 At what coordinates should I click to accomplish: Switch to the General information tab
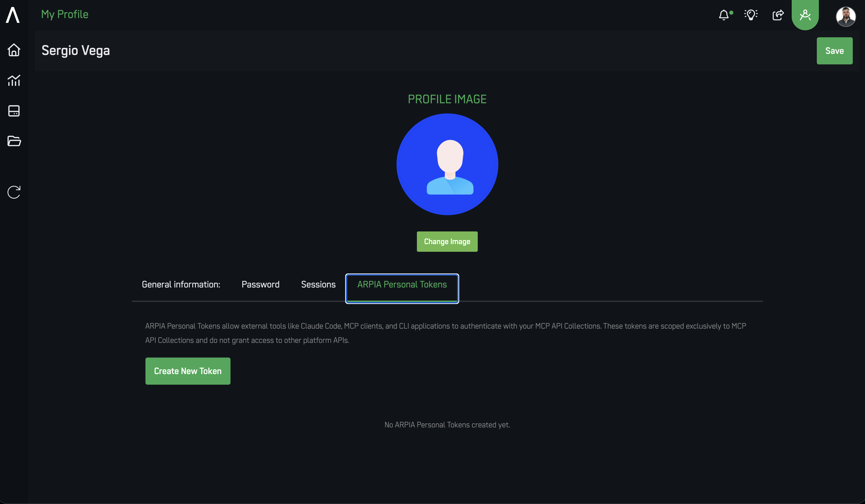click(181, 285)
